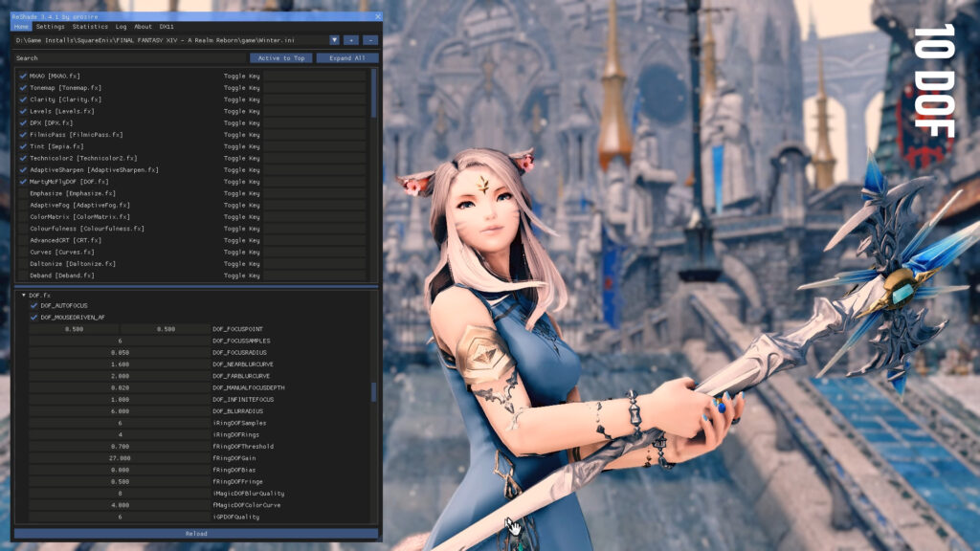Open the Statistics tab
Image resolution: width=980 pixels, height=551 pixels.
click(x=90, y=27)
